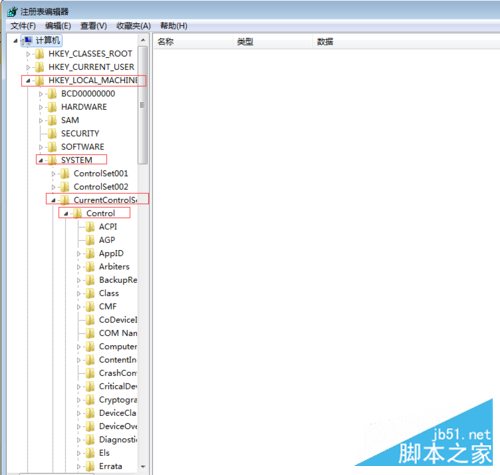Expand the ControlSet001 key arrow
This screenshot has width=500, height=475.
53,174
